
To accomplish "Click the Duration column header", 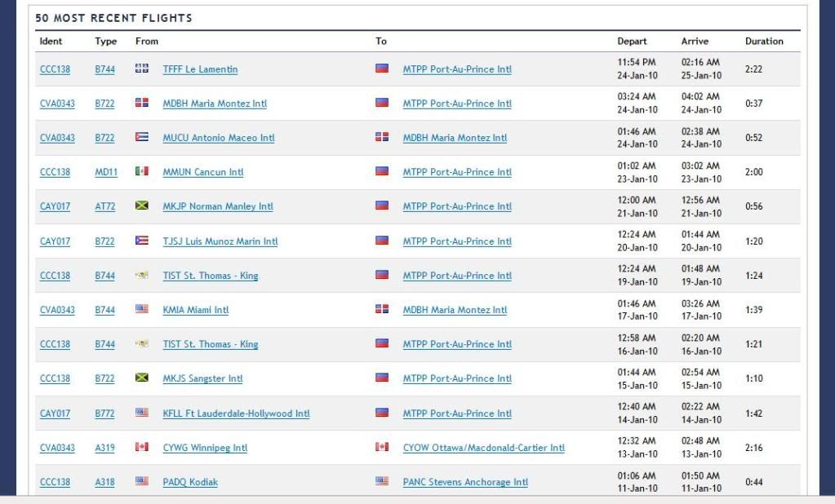I will [x=764, y=42].
